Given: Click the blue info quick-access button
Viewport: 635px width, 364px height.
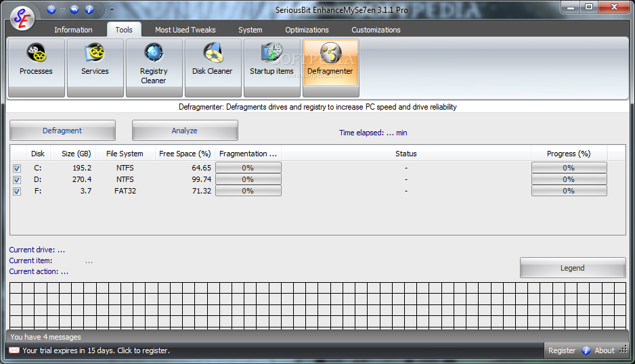Looking at the screenshot, I should pos(89,9).
